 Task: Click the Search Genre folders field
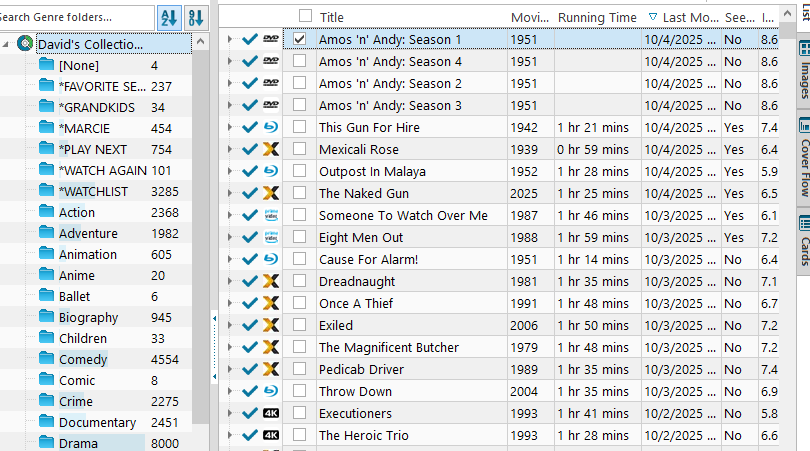click(x=75, y=17)
